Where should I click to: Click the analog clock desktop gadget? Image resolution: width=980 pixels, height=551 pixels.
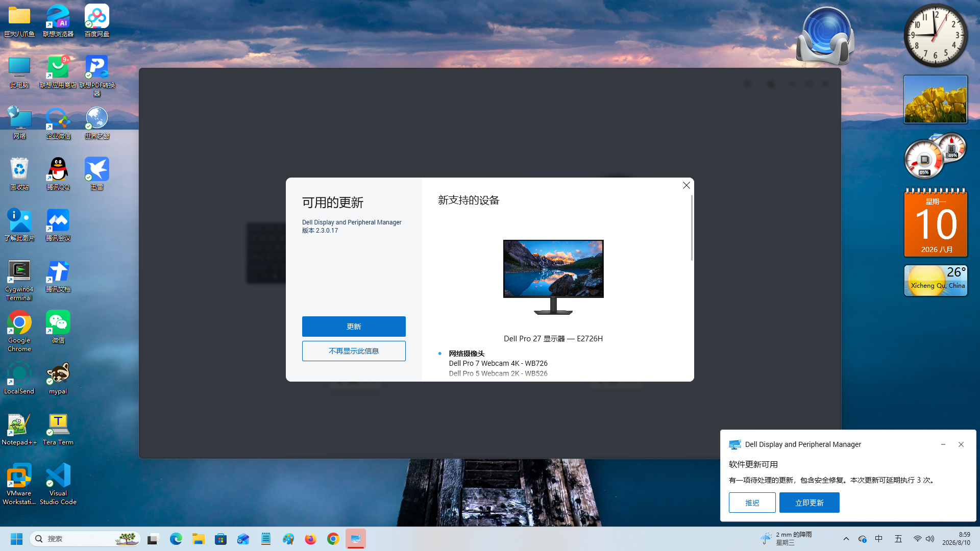coord(936,36)
